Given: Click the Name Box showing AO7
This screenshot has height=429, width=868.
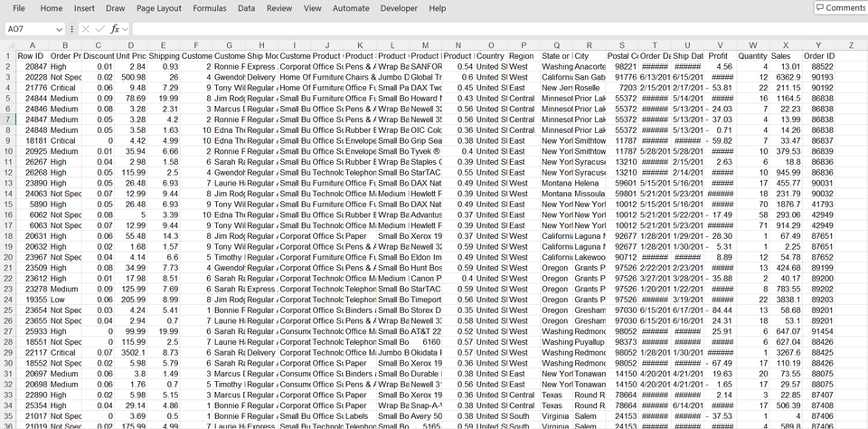Looking at the screenshot, I should 31,29.
